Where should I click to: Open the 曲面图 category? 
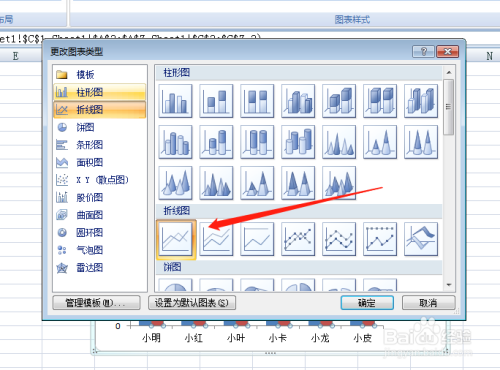(100, 215)
